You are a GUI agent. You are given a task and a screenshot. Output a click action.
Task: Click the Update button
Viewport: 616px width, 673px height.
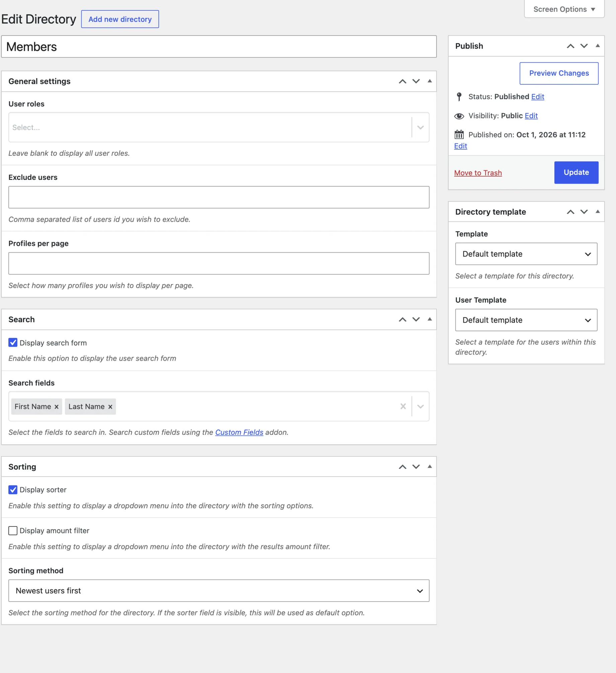(576, 173)
